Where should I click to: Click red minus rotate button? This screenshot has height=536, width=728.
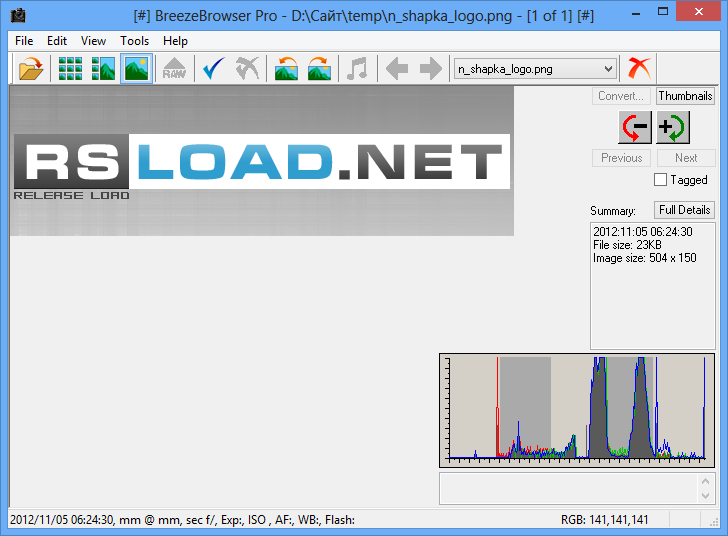click(635, 127)
